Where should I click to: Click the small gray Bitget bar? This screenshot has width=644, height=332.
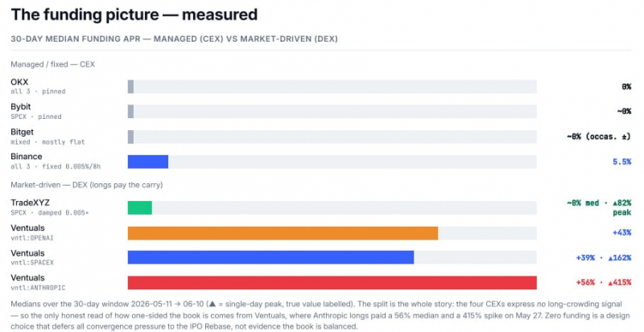(130, 137)
